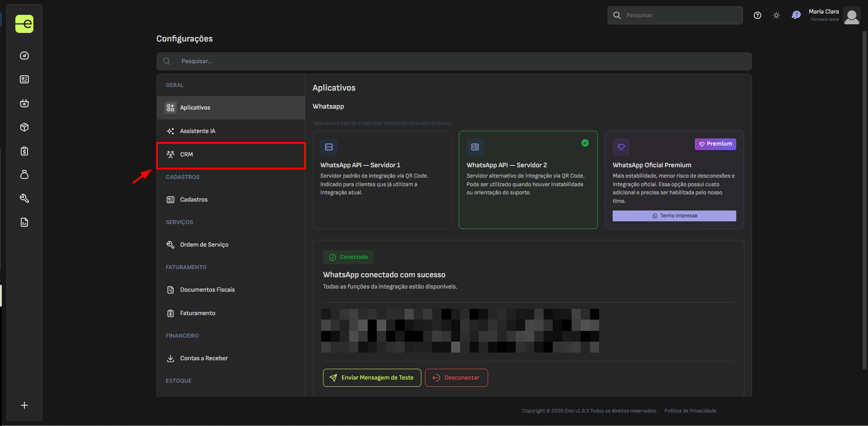The width and height of the screenshot is (868, 426).
Task: Open the wrench services icon in sidebar
Action: click(x=24, y=198)
